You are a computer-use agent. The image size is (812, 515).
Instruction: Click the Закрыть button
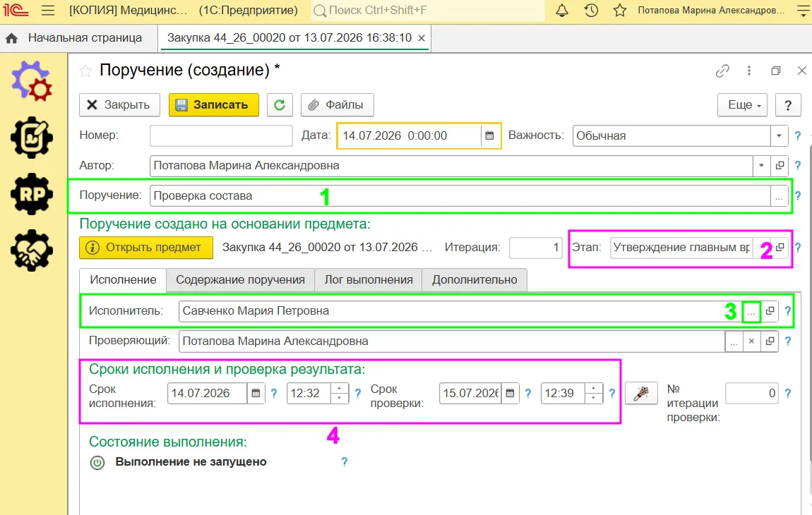click(x=119, y=105)
